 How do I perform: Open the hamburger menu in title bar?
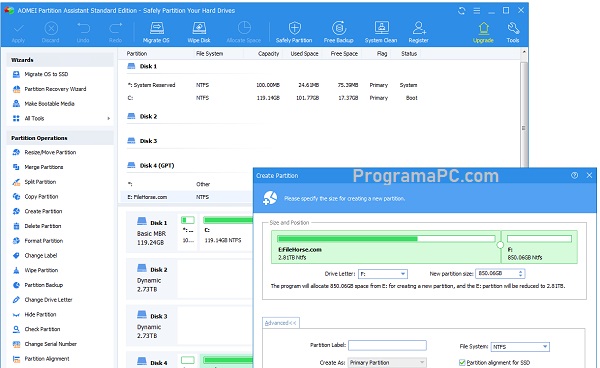pyautogui.click(x=477, y=11)
